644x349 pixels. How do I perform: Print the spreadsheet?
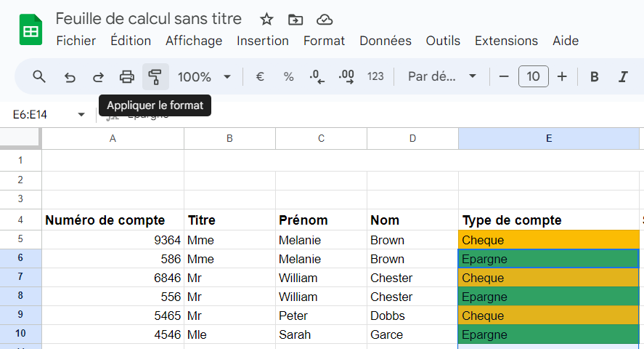coord(126,77)
